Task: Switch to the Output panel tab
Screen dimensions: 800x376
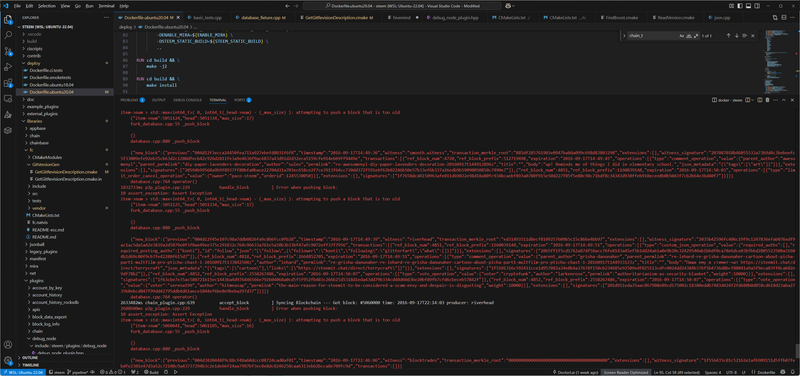Action: click(x=159, y=100)
